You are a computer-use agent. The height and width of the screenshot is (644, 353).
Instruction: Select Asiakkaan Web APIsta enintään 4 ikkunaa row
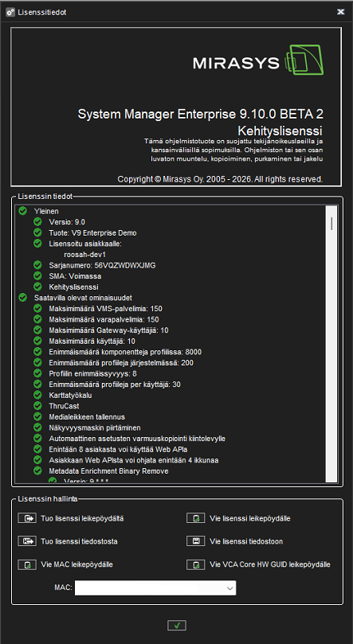click(x=134, y=460)
